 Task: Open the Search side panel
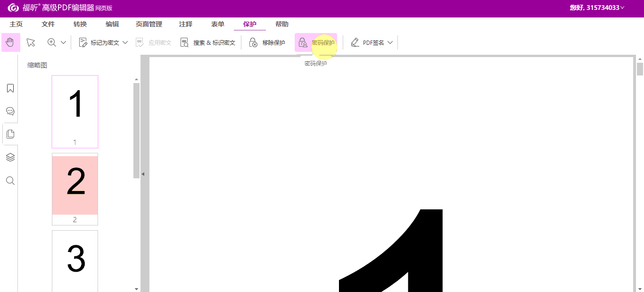coord(10,181)
